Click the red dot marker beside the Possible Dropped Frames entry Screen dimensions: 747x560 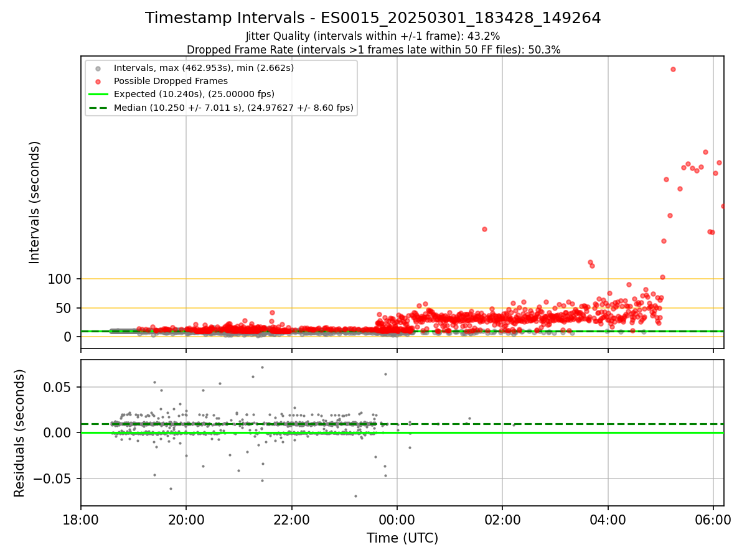tap(97, 81)
